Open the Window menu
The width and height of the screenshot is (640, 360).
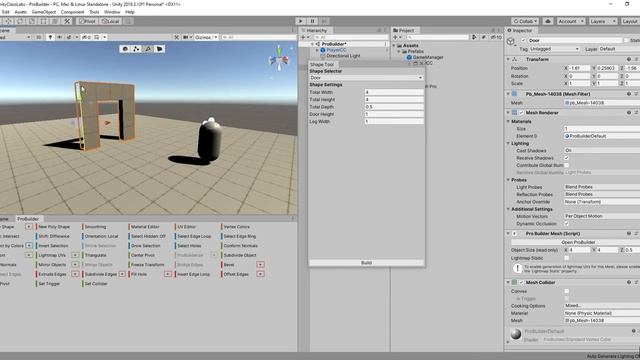(x=112, y=12)
